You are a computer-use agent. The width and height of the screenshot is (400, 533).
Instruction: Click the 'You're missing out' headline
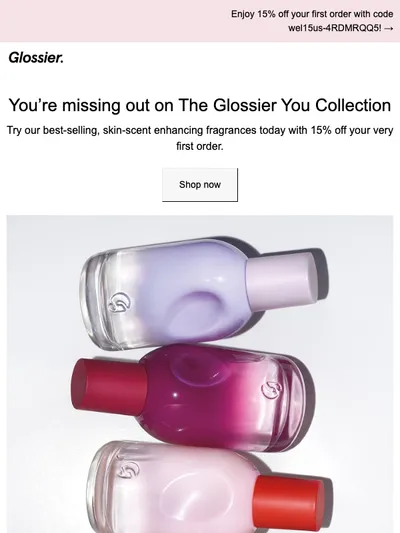[200, 105]
